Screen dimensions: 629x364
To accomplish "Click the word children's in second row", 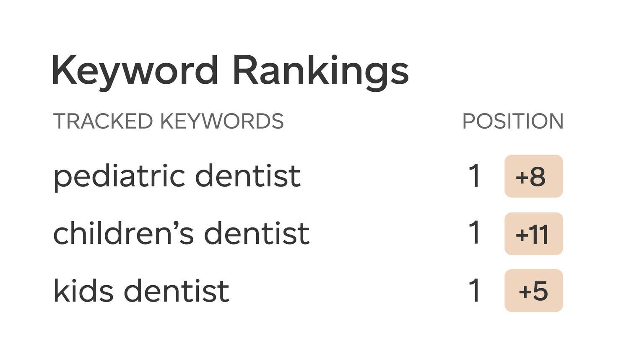I will [x=123, y=233].
